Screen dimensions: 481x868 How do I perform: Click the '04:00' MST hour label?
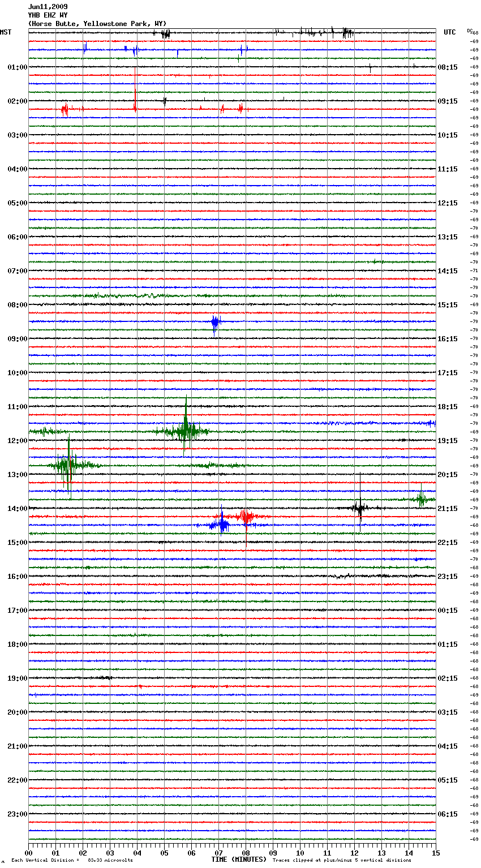click(18, 169)
